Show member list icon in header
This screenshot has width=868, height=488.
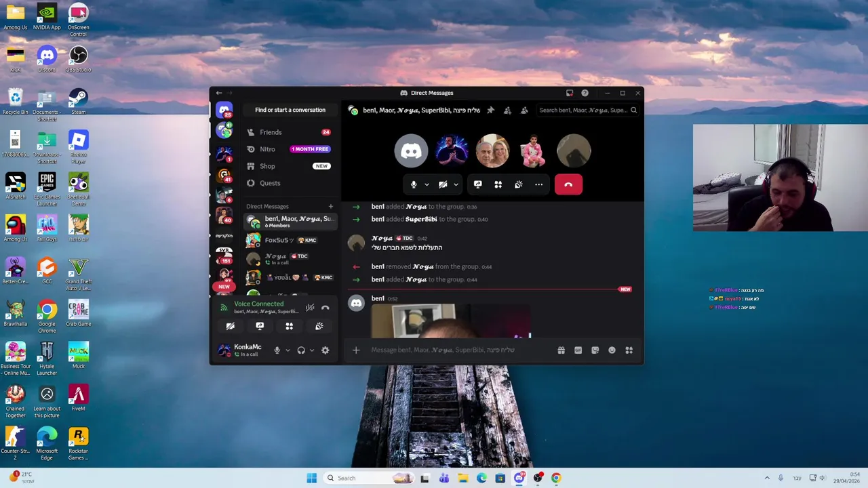524,110
